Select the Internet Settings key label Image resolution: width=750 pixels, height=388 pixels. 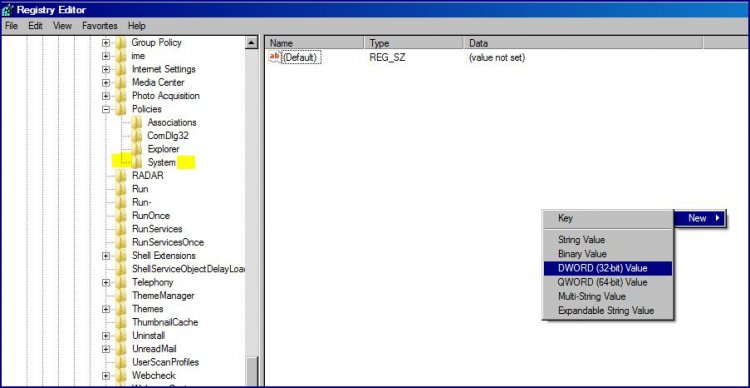[x=164, y=69]
